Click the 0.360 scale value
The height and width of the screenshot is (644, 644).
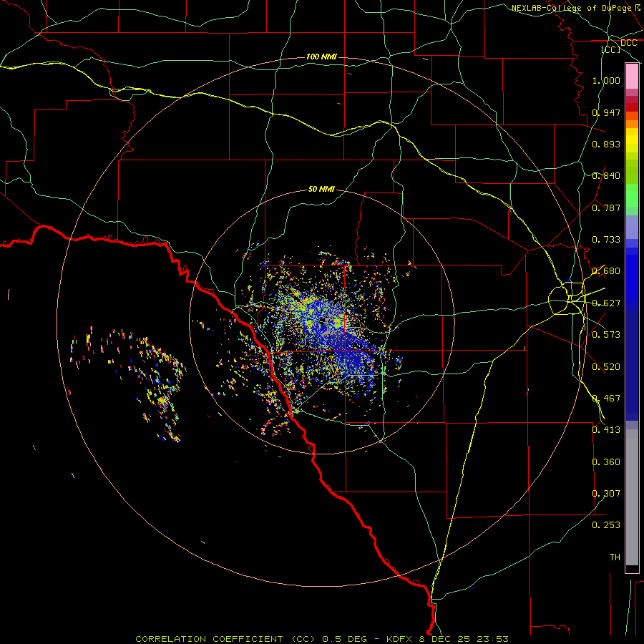606,462
